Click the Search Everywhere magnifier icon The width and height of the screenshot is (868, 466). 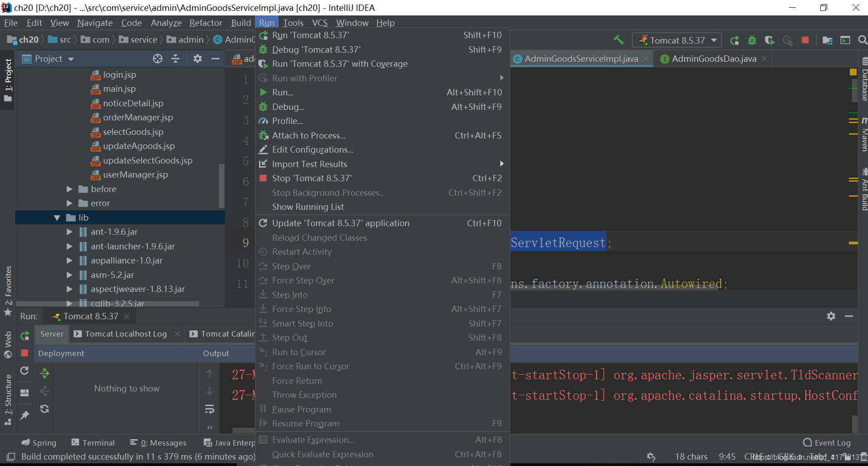[862, 40]
